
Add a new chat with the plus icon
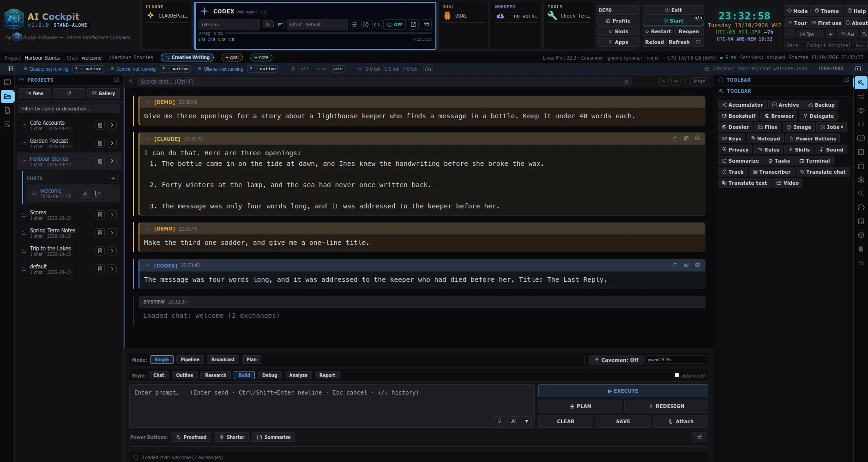(x=113, y=178)
